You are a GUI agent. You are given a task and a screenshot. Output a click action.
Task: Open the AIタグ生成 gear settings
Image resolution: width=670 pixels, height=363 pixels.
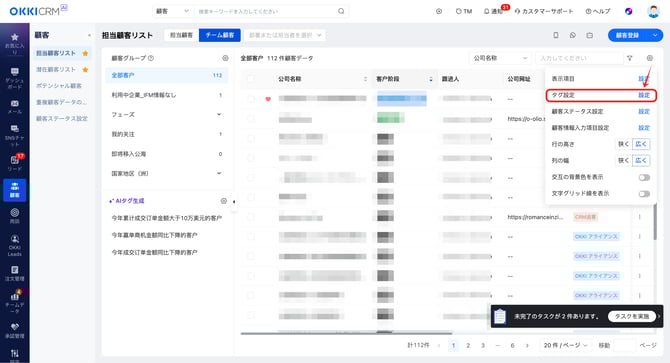point(223,201)
